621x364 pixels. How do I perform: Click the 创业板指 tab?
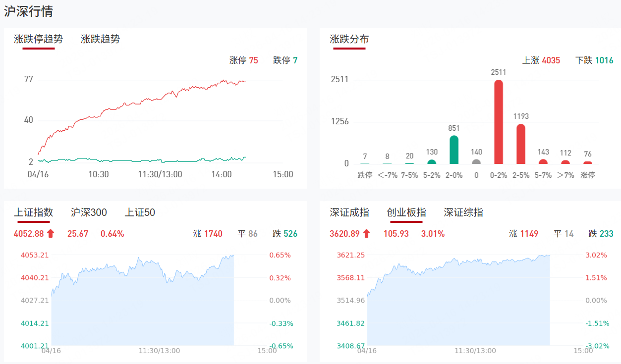[406, 212]
